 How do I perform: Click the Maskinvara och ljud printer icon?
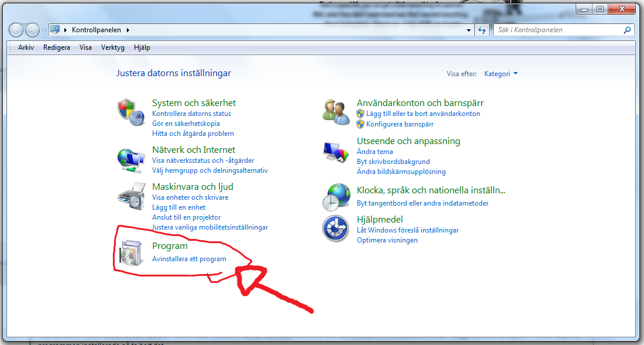coord(132,196)
